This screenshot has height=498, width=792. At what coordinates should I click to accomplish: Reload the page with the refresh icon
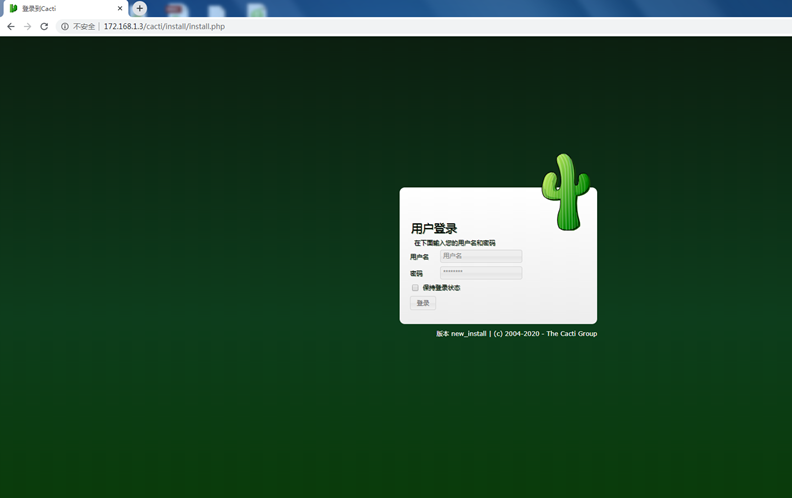click(44, 26)
